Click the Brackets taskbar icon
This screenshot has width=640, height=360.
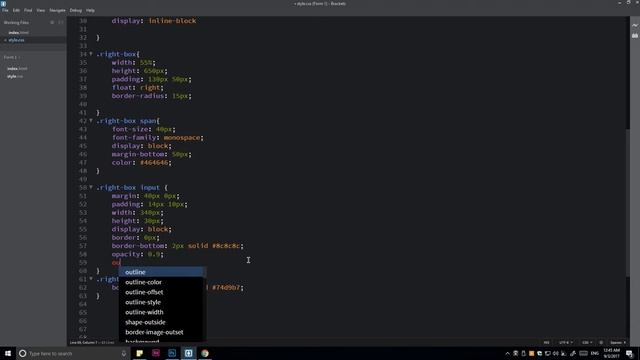[189, 353]
